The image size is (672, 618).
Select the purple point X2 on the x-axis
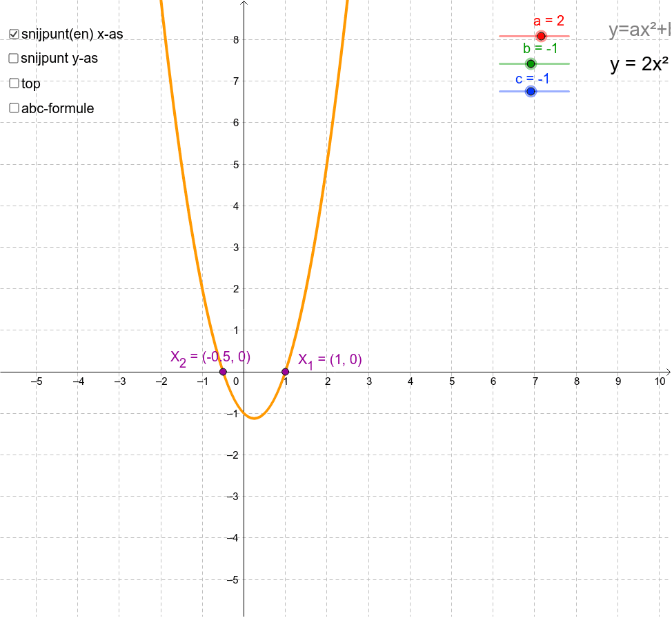223,372
